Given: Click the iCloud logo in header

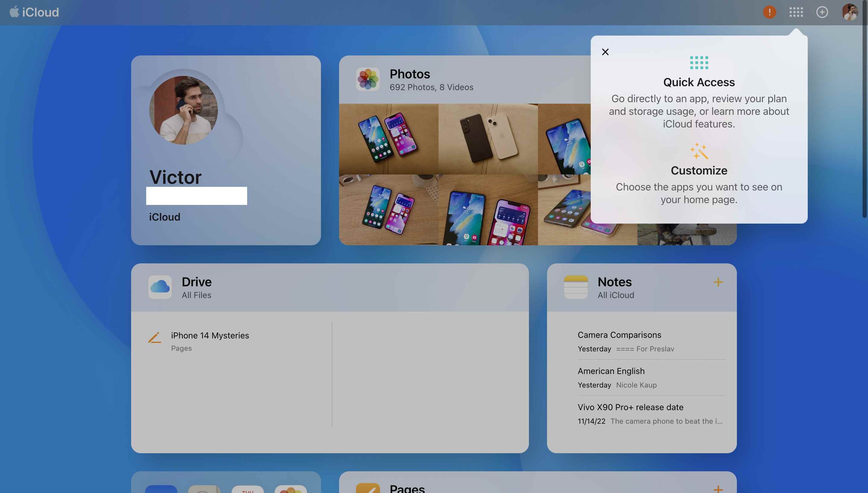Looking at the screenshot, I should [34, 12].
